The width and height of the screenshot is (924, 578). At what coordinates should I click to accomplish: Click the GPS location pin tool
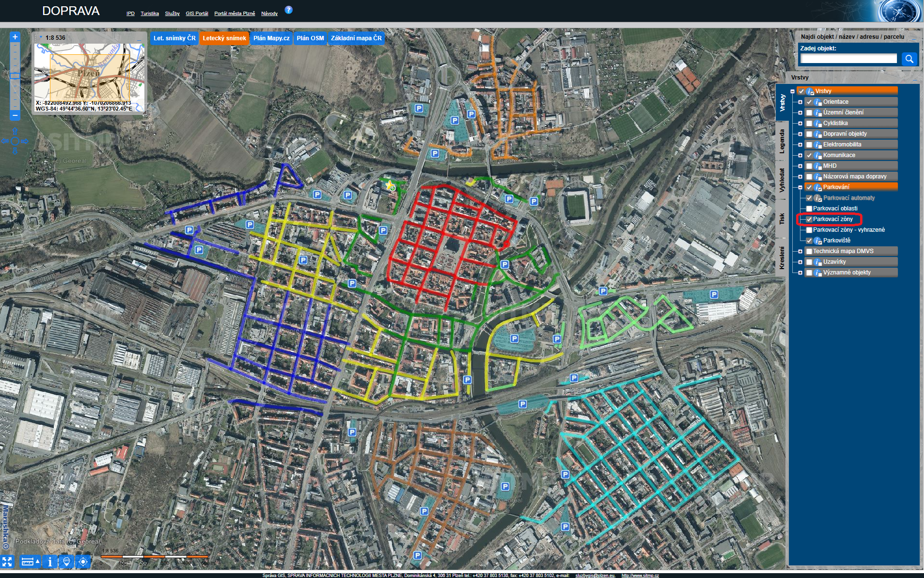66,562
